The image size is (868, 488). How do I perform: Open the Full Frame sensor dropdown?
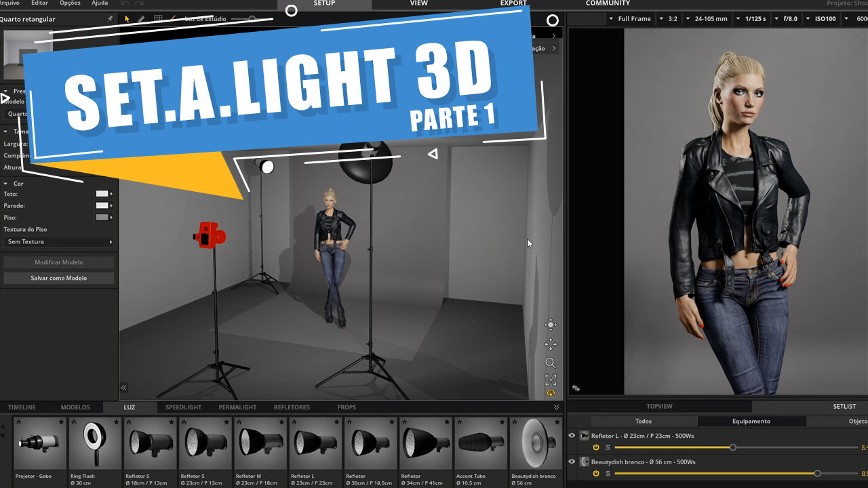630,19
